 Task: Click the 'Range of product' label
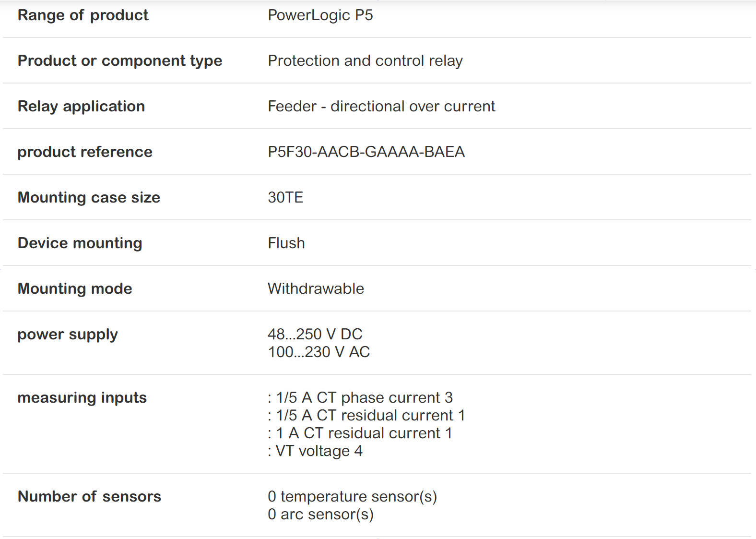tap(83, 15)
